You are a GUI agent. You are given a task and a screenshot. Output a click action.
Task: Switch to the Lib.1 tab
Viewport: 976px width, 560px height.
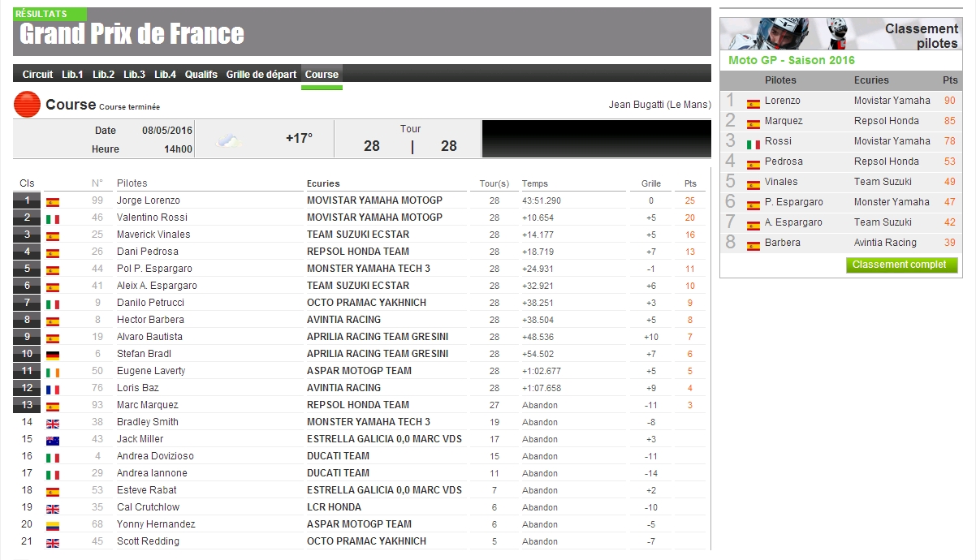72,75
